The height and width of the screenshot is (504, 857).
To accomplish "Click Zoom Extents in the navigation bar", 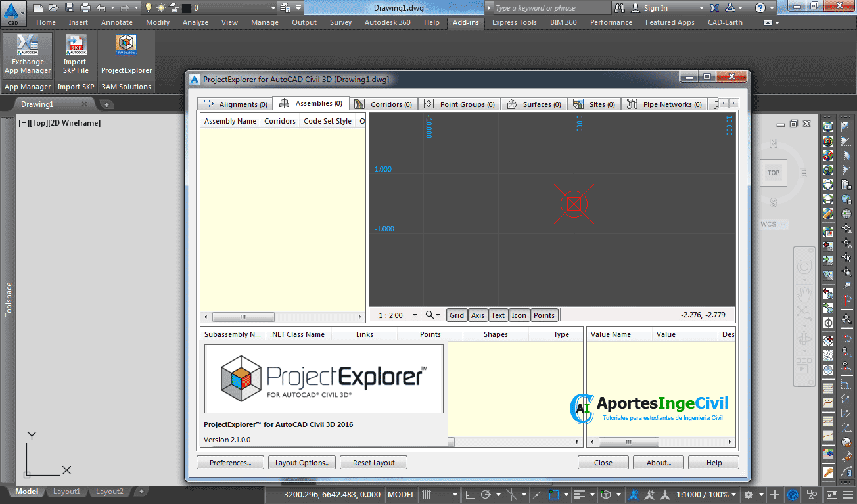I will pos(804,313).
